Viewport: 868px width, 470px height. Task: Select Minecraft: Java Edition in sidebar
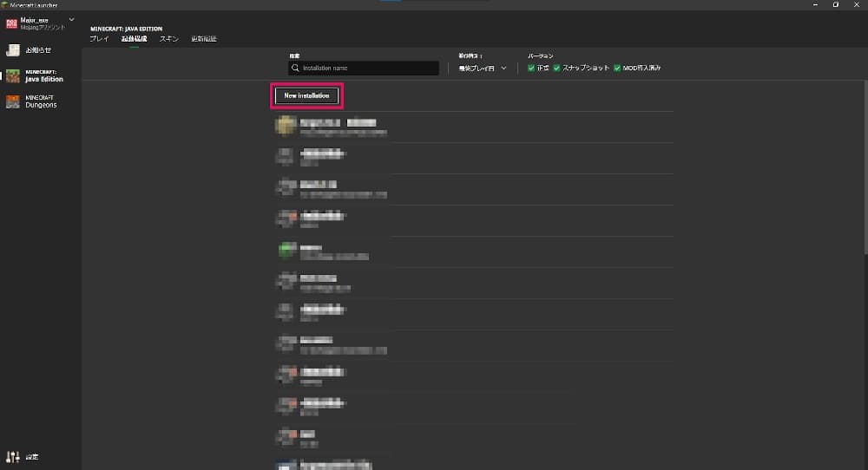pos(35,75)
